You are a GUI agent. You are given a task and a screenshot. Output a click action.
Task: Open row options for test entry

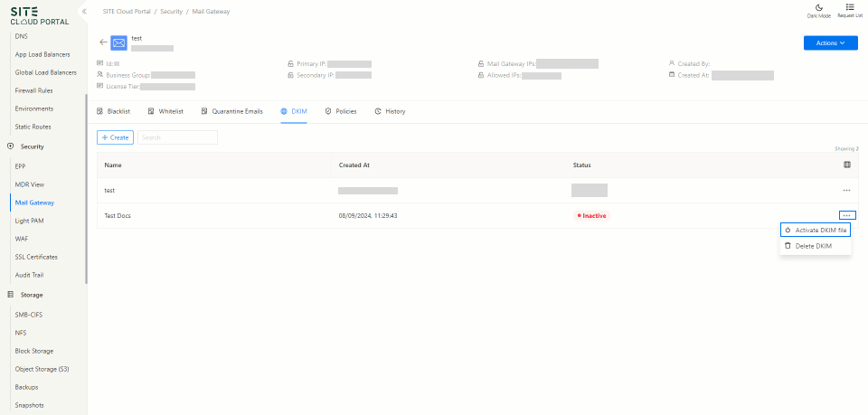coord(846,191)
